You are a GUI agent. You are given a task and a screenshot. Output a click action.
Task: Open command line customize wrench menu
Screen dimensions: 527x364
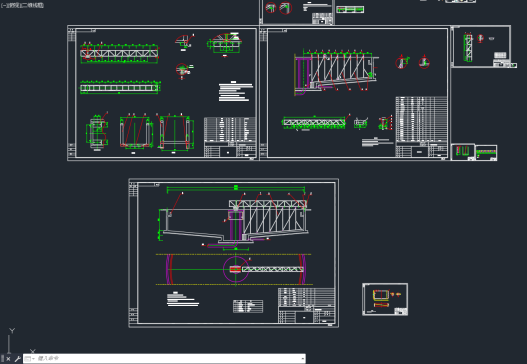(17, 359)
